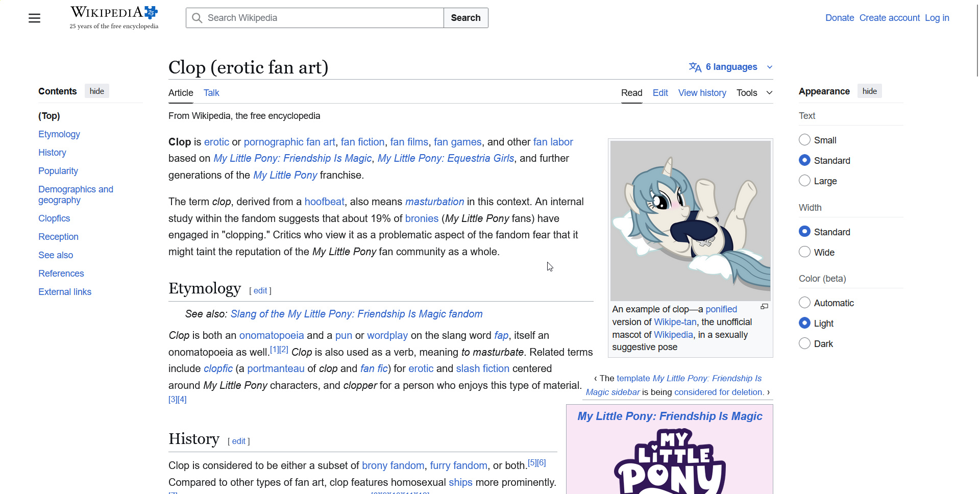Click the Log in link
980x494 pixels.
(x=937, y=18)
